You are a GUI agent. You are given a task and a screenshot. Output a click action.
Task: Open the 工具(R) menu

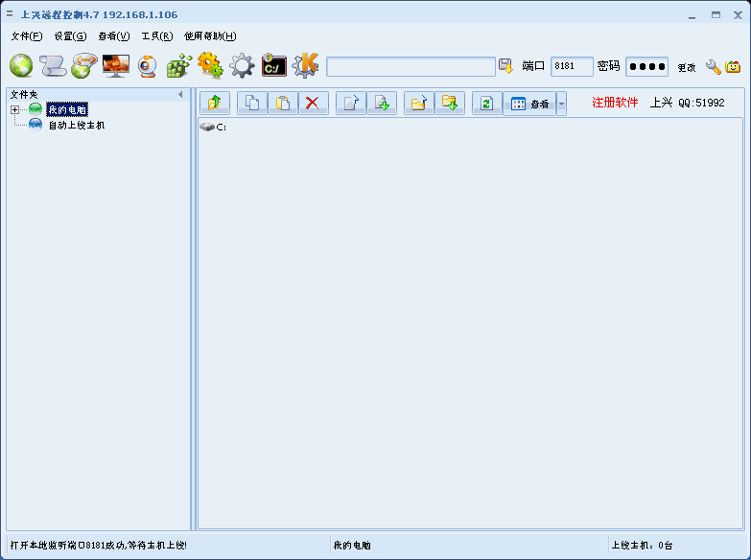point(156,36)
